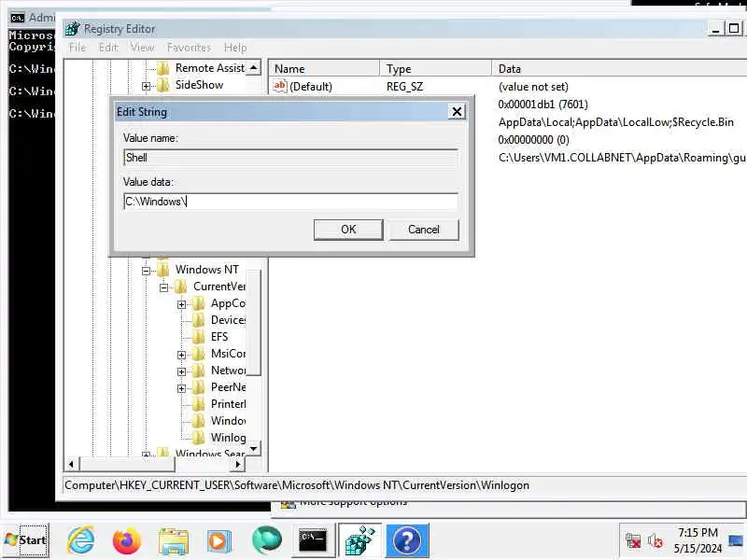Select the Winlog tree item label
Viewport: 747px width, 560px height.
(228, 438)
